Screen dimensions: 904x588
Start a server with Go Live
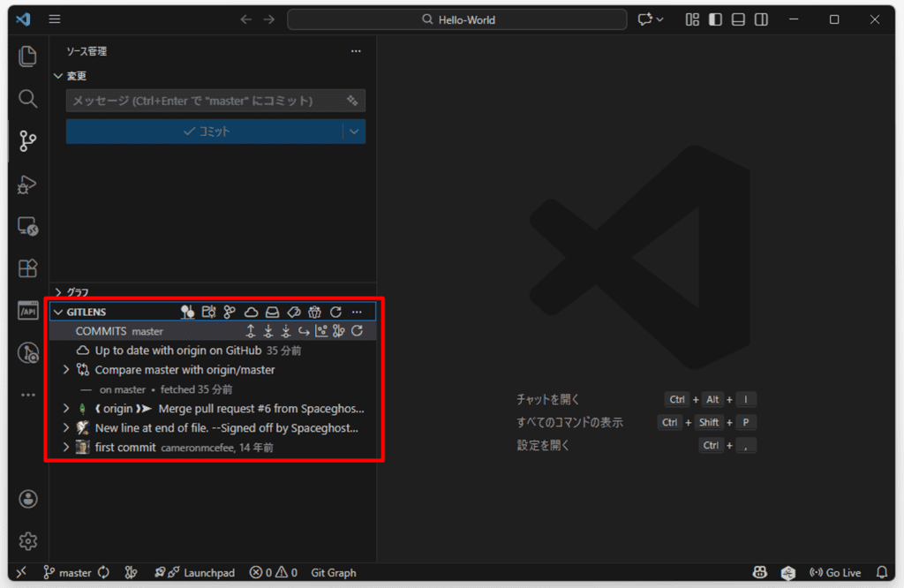click(833, 572)
